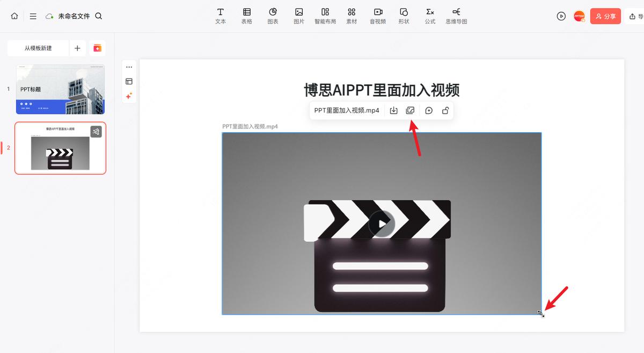This screenshot has width=644, height=353.
Task: Replace the selected video via popup icon
Action: pyautogui.click(x=410, y=110)
